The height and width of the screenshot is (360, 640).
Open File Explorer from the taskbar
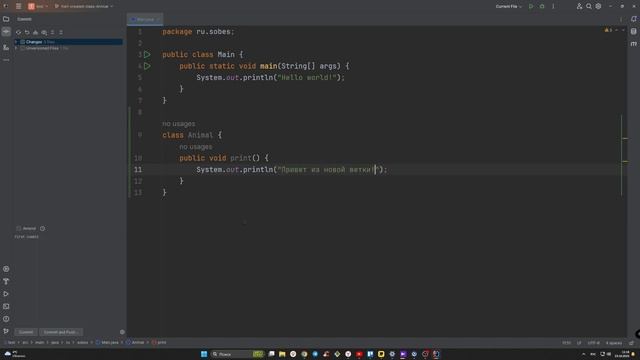pyautogui.click(x=282, y=354)
